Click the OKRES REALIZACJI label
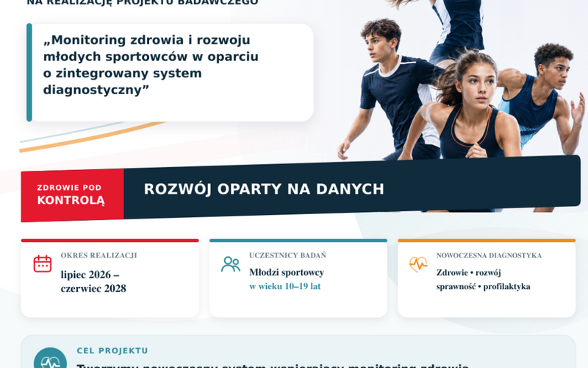Viewport: 588px width, 368px height. 99,255
